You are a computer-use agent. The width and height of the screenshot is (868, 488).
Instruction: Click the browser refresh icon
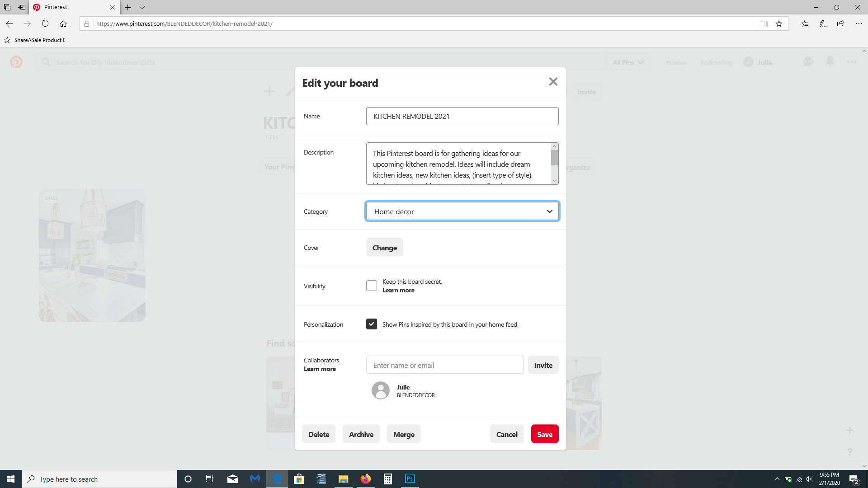[x=45, y=24]
